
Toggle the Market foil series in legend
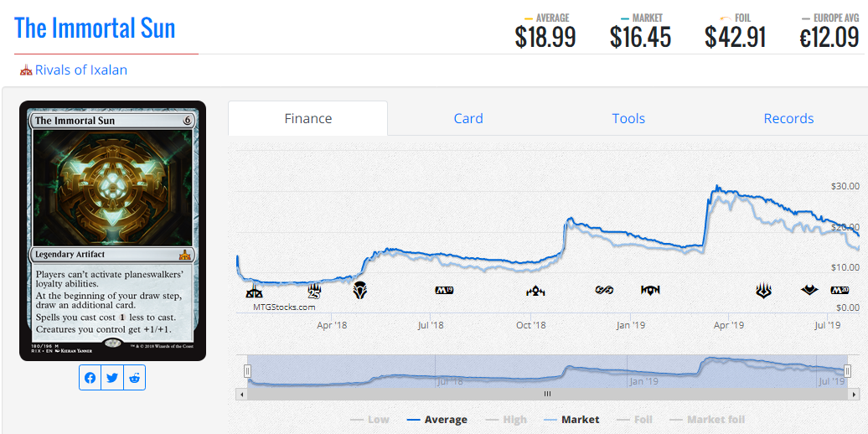tap(707, 420)
